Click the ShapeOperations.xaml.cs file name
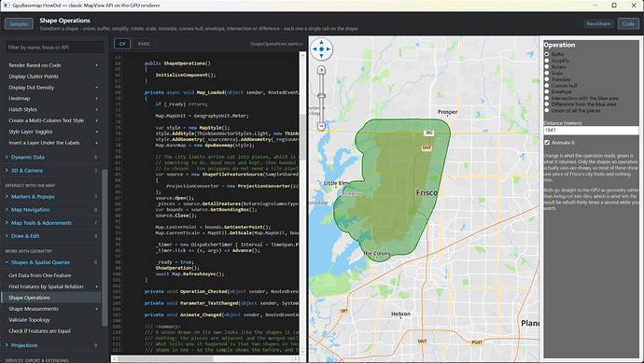 (276, 44)
